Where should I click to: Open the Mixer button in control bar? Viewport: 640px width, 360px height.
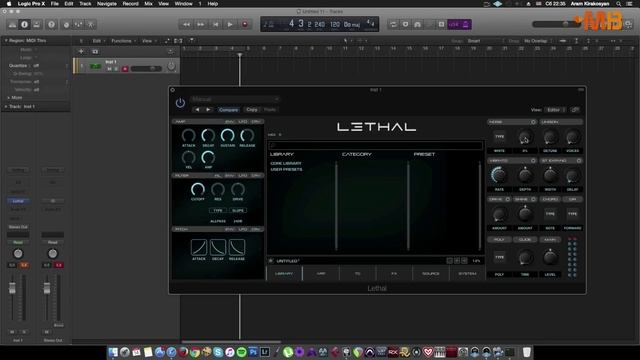(78, 24)
